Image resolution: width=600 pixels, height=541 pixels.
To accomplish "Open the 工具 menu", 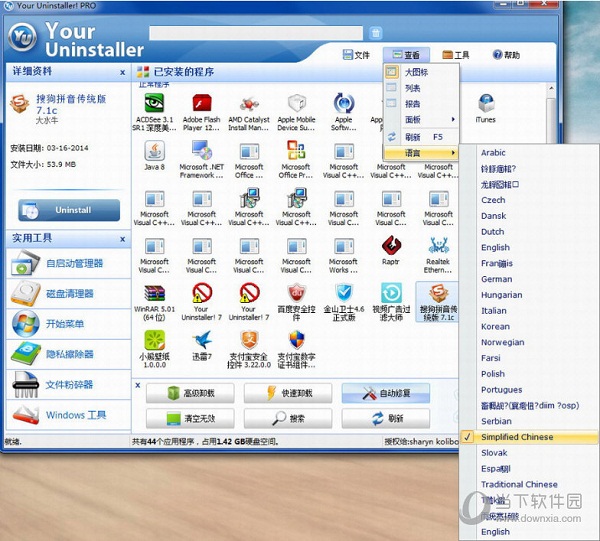I will point(455,55).
